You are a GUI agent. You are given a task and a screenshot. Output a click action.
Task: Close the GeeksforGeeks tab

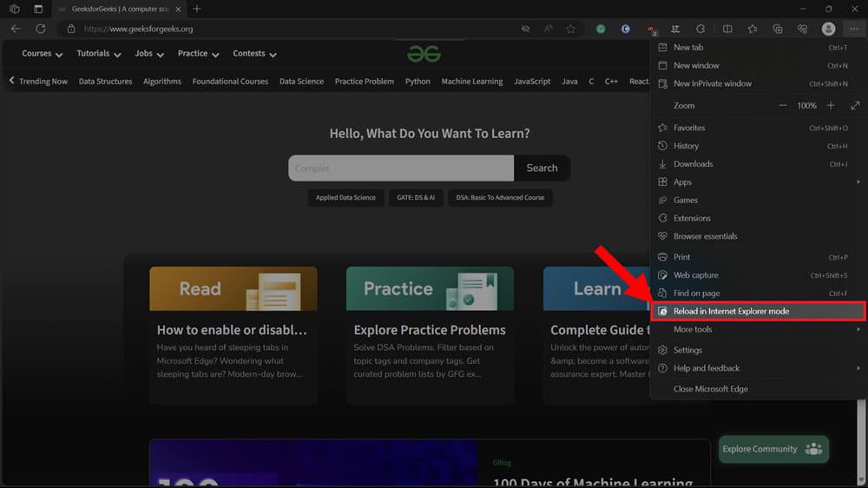pos(178,9)
